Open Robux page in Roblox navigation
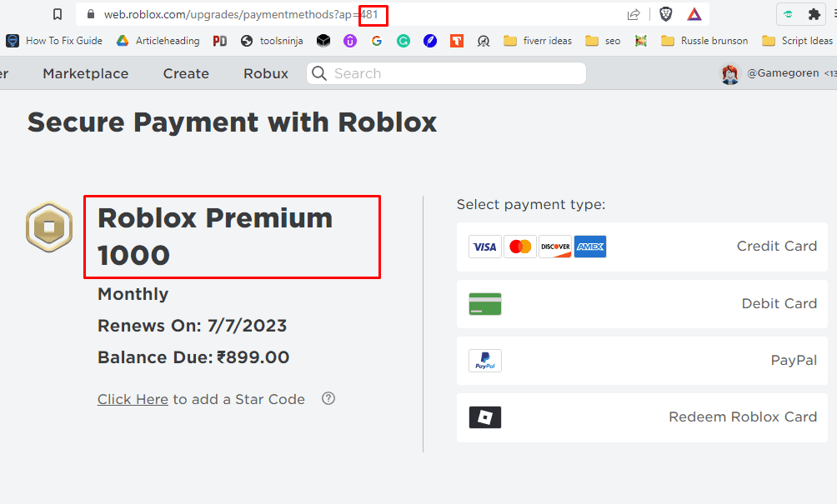Screen dimensions: 837x504 (266, 73)
